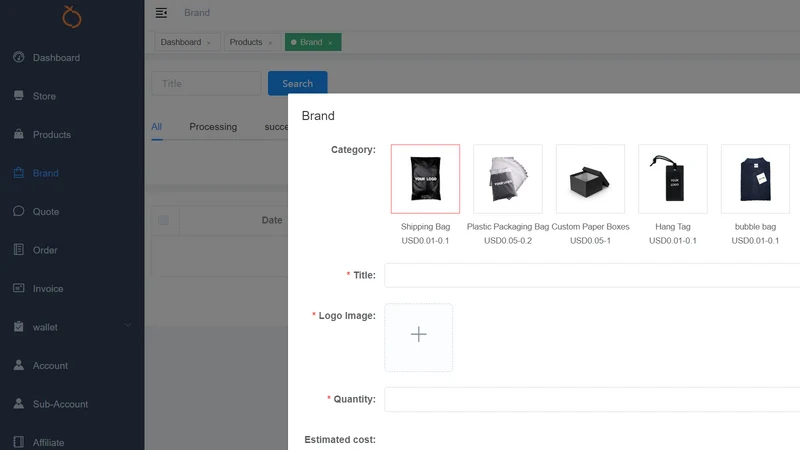Select the Custom Paper Boxes category thumbnail

coord(590,179)
